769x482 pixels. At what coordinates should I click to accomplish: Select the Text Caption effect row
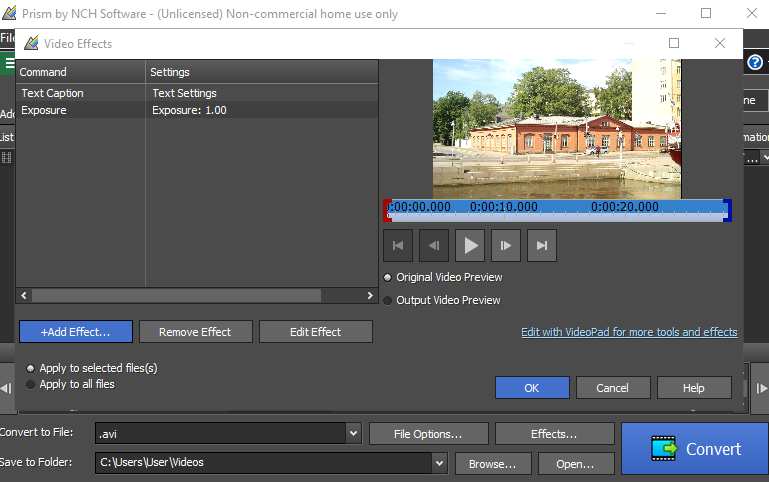click(x=197, y=93)
